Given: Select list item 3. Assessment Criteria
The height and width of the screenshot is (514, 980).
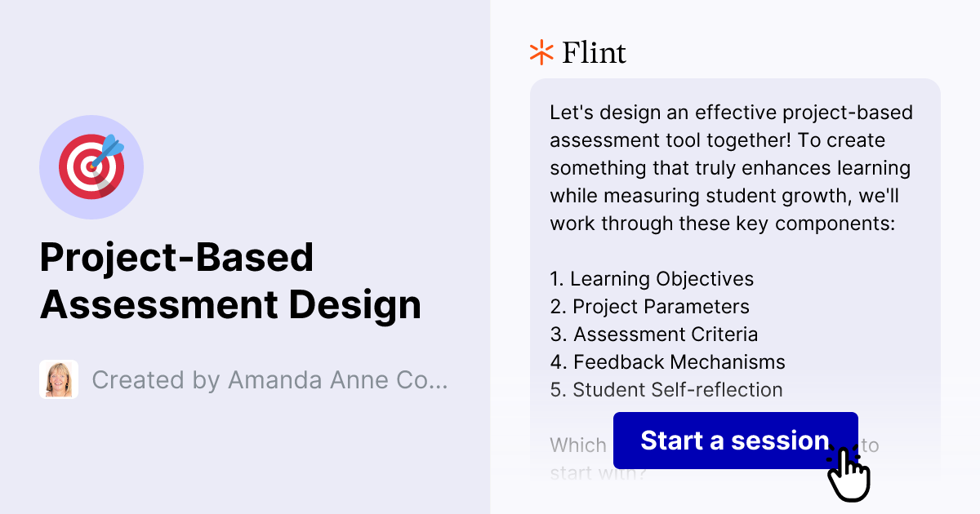Looking at the screenshot, I should (x=653, y=334).
